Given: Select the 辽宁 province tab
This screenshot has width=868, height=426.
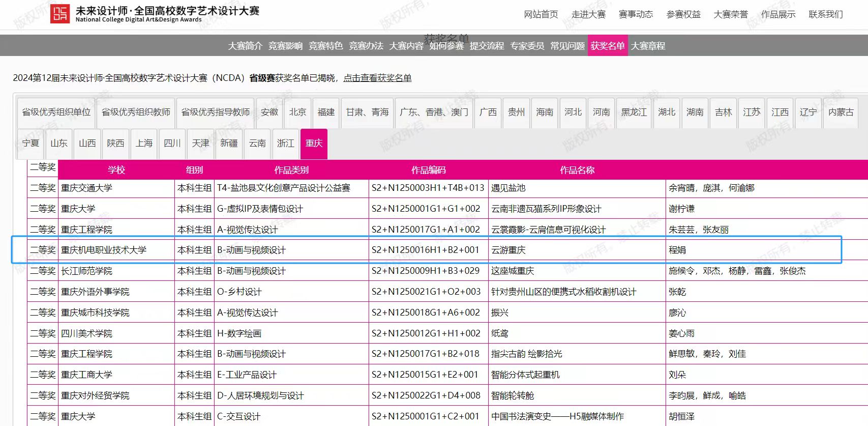Looking at the screenshot, I should pyautogui.click(x=808, y=112).
